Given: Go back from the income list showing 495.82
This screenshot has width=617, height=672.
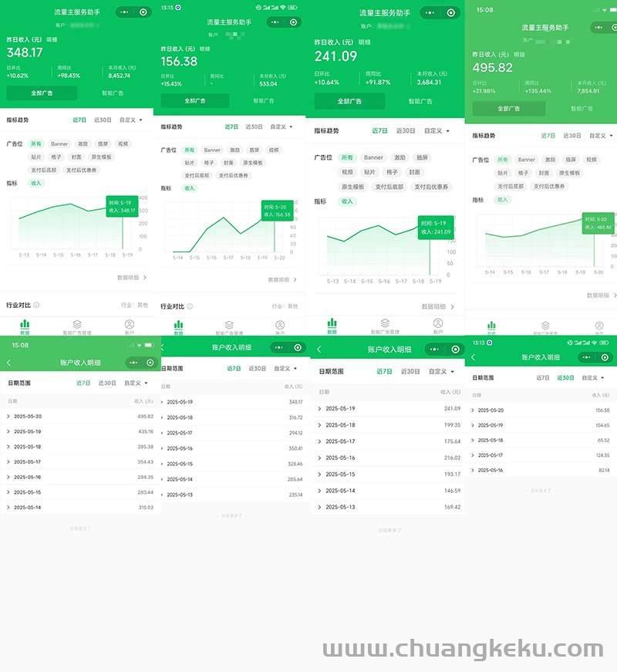Looking at the screenshot, I should pyautogui.click(x=8, y=363).
